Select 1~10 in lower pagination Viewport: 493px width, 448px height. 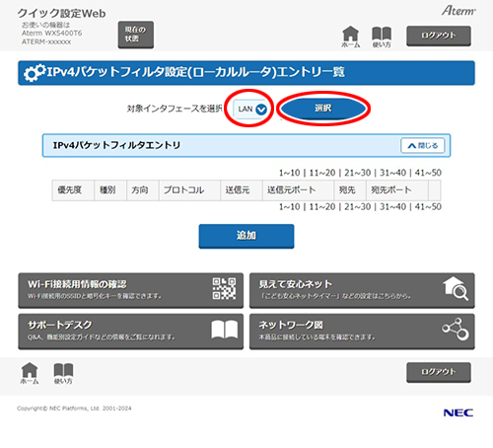(x=289, y=207)
